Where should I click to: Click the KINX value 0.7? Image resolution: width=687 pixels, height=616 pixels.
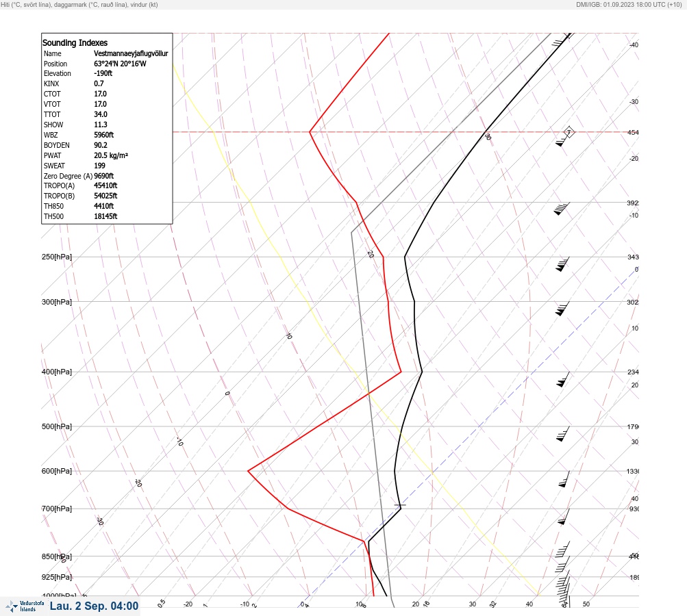[x=99, y=84]
